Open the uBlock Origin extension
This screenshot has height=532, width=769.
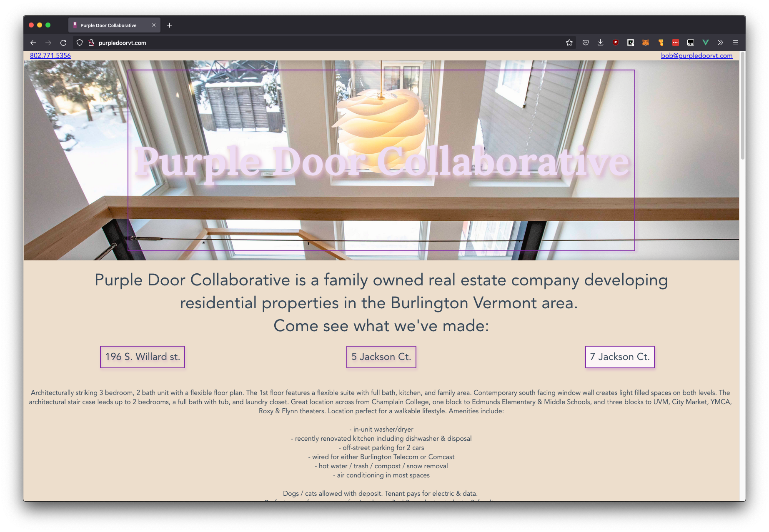pyautogui.click(x=616, y=42)
